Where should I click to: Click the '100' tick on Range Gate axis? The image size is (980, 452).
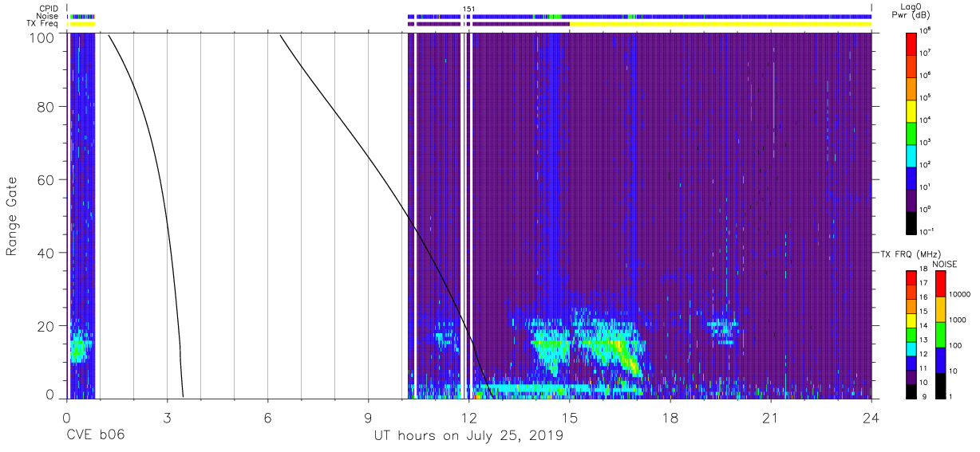[x=42, y=37]
